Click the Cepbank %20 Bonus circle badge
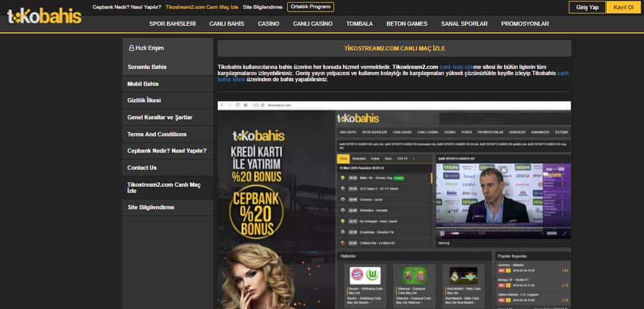Image resolution: width=644 pixels, height=309 pixels. coord(256,212)
